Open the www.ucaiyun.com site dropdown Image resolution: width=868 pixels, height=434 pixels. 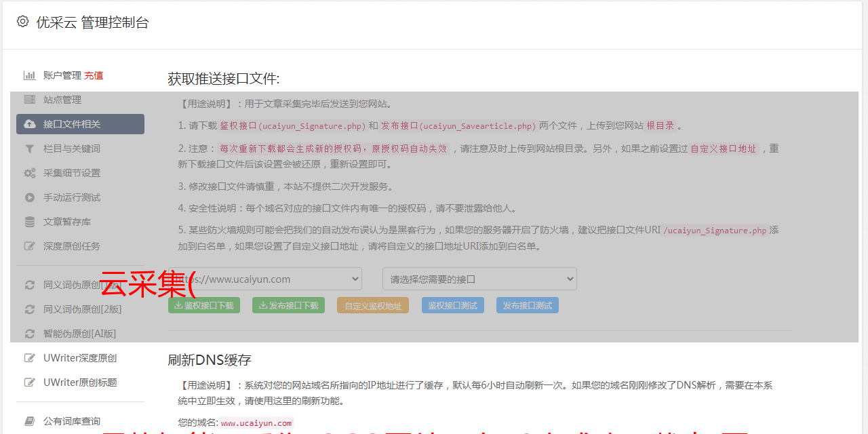click(265, 279)
